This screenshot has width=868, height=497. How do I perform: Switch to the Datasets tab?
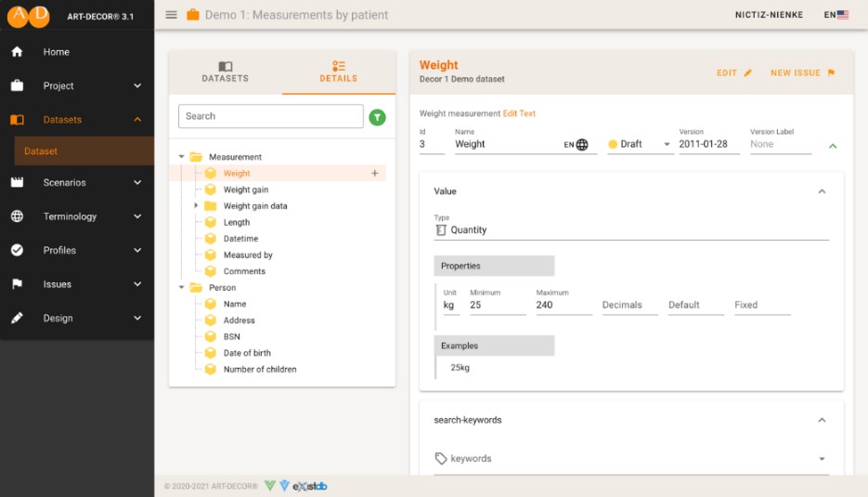(x=226, y=72)
